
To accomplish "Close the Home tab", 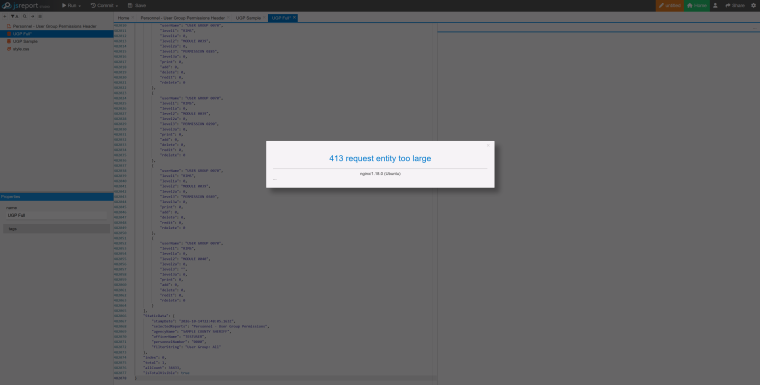I will pos(132,17).
